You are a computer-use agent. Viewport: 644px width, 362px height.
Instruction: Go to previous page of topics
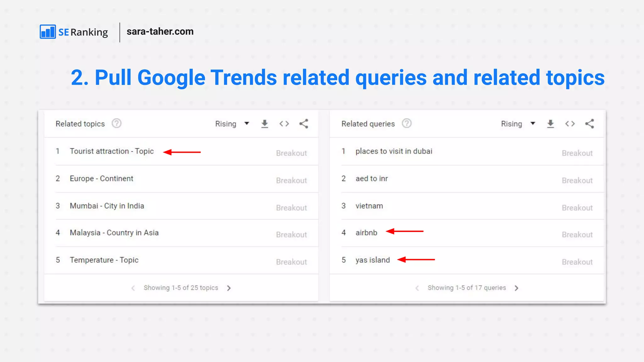pos(133,288)
